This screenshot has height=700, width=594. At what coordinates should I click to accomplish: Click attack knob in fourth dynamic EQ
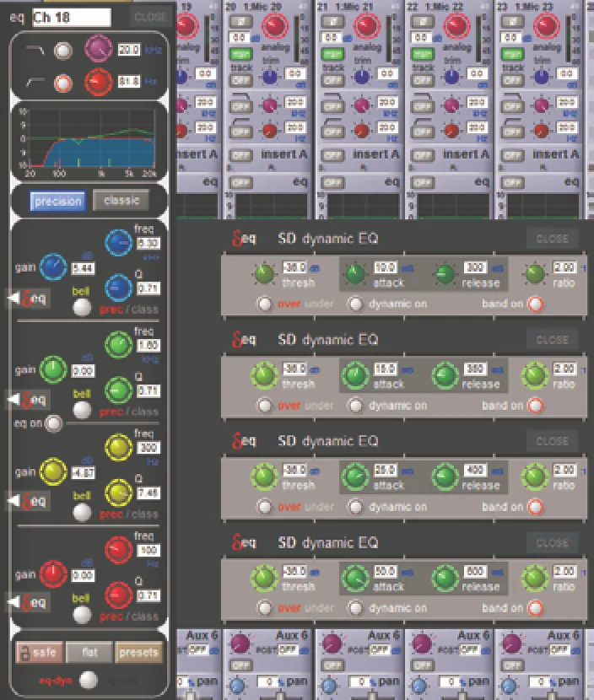pos(355,578)
